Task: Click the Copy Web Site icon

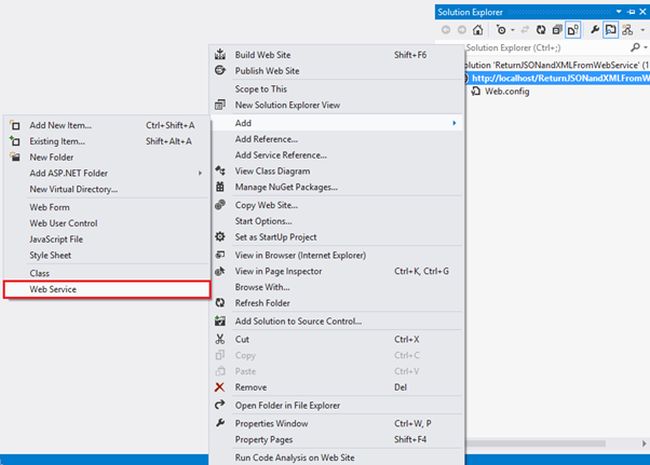Action: pos(220,205)
